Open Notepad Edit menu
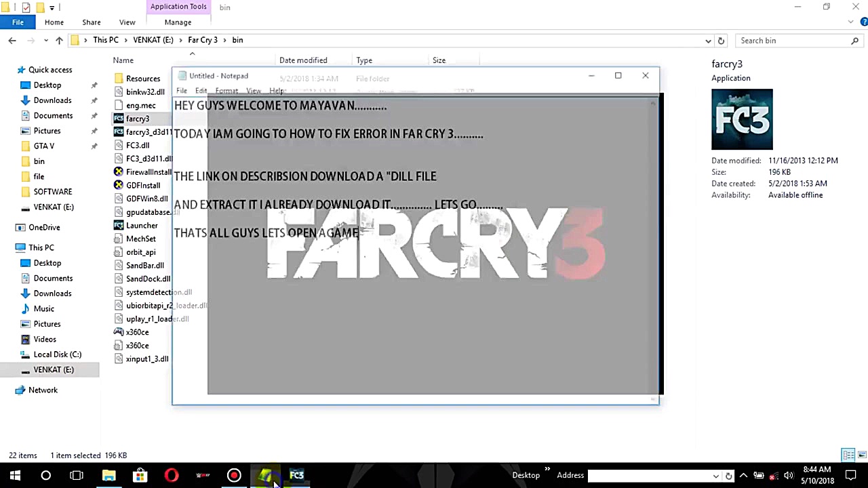Image resolution: width=868 pixels, height=488 pixels. 201,91
